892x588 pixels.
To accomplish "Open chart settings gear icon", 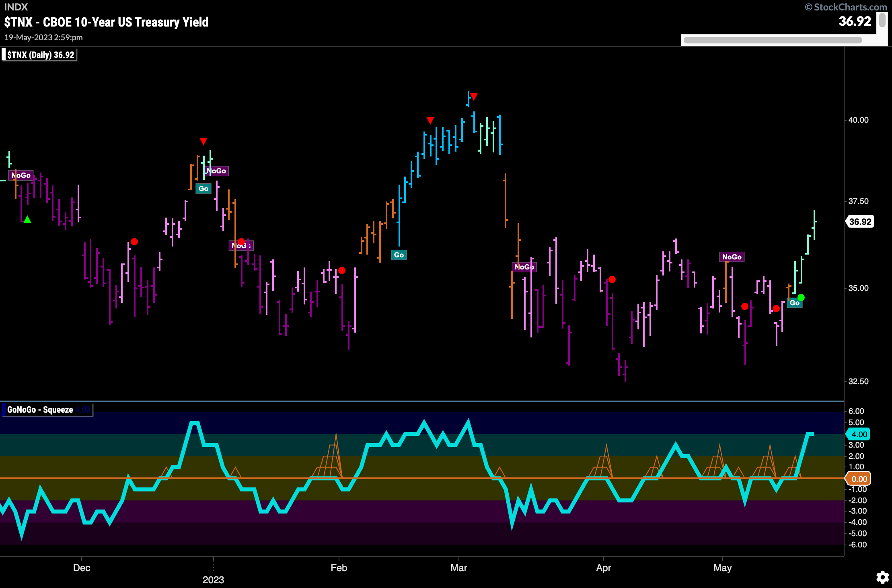I will pos(882,577).
